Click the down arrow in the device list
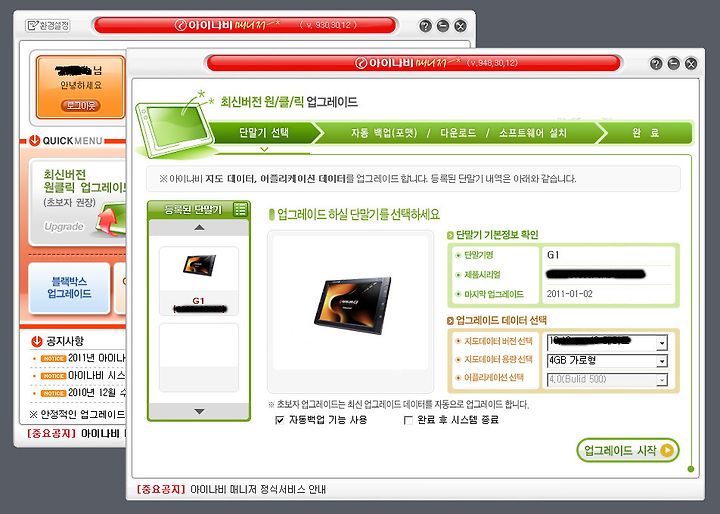 point(199,412)
